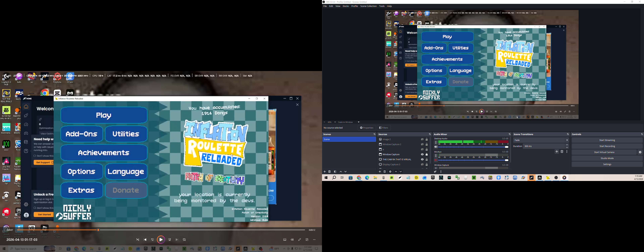The height and width of the screenshot is (252, 644).
Task: Show the Image 2 source eye icon
Action: pos(422,139)
